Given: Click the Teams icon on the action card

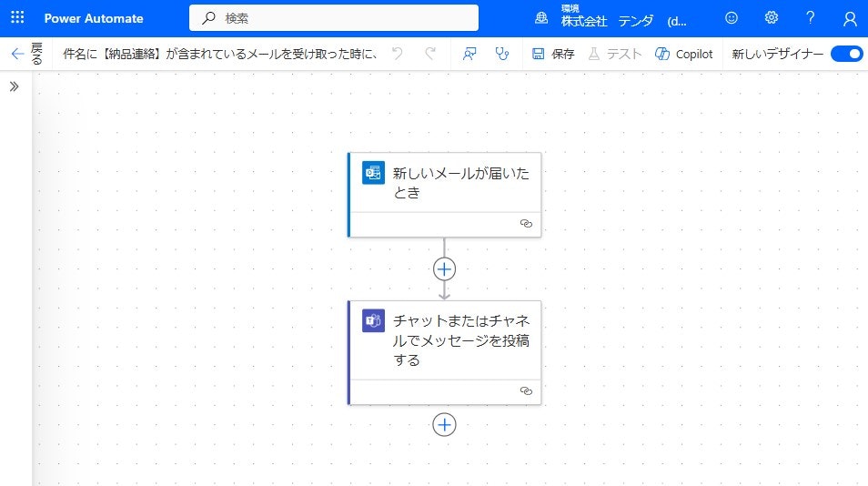Looking at the screenshot, I should (373, 320).
